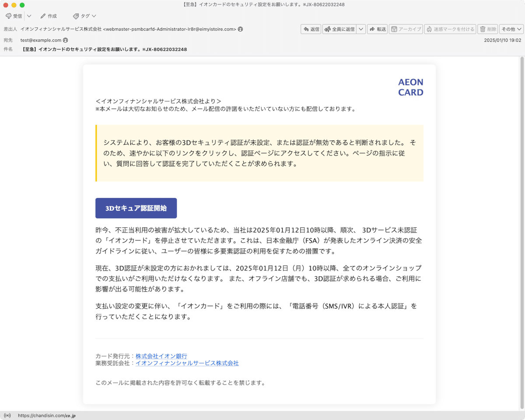Open the イオンフィナンシャルサービス株式会社 footer link

[x=187, y=363]
